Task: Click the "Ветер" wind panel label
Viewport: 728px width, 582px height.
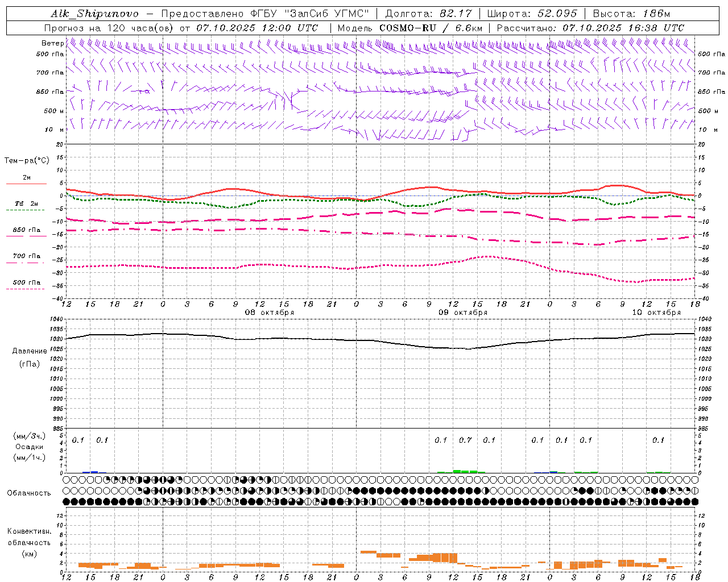Action: tap(52, 43)
